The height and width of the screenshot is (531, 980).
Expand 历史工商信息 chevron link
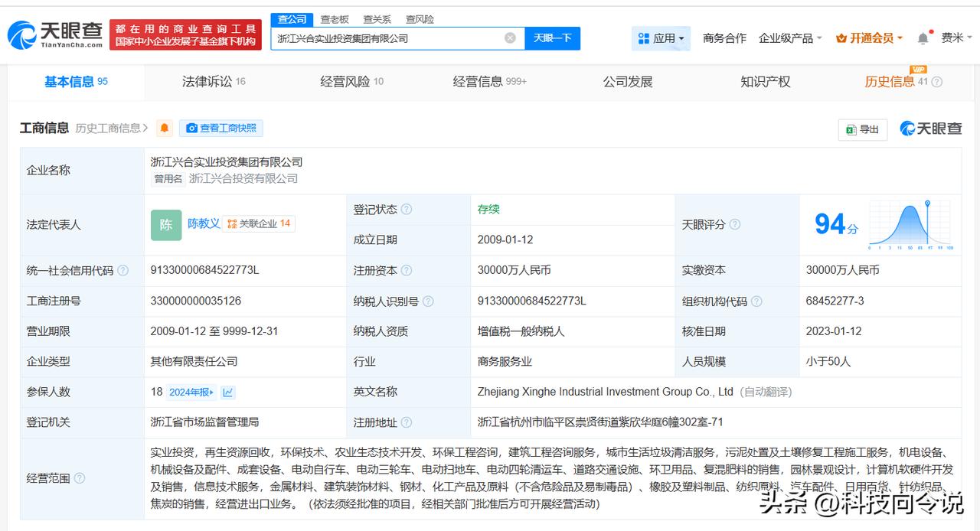(x=112, y=129)
